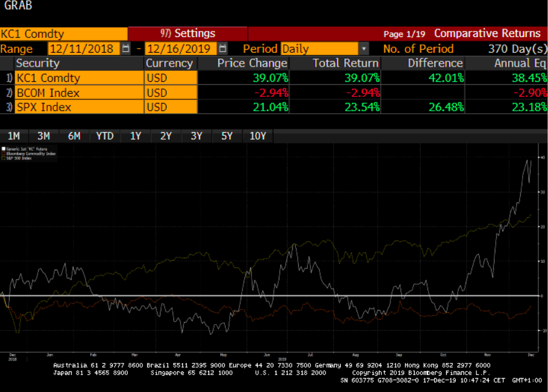Click the SPX Index Price Change value 21.04%
The width and height of the screenshot is (548, 392).
[x=270, y=107]
